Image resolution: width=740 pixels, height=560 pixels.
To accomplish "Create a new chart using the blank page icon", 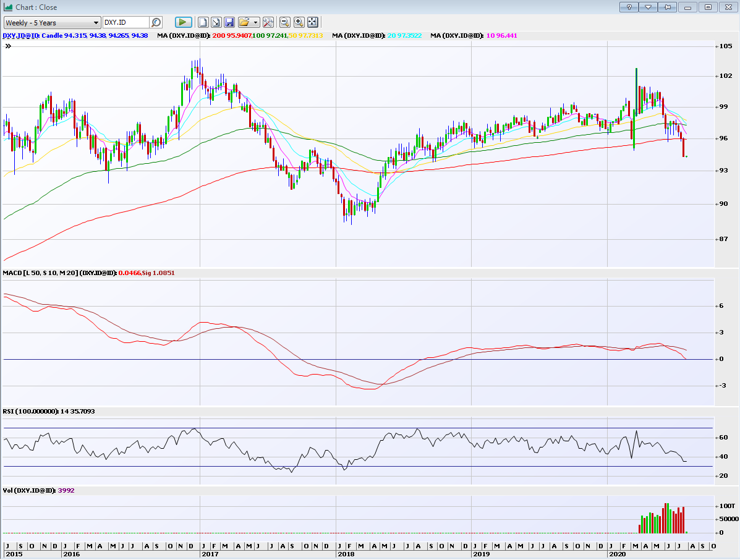I will (204, 22).
